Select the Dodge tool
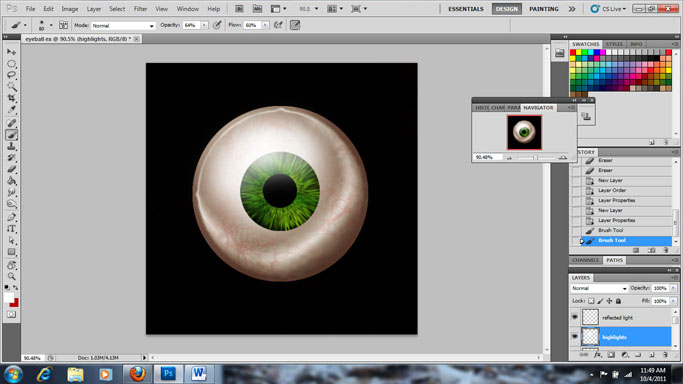Viewport: 683px width, 384px height. click(x=11, y=203)
